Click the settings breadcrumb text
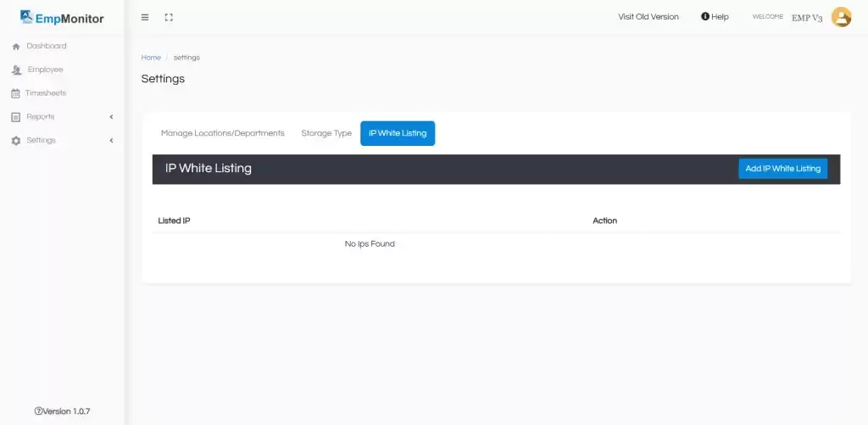The image size is (868, 425). coord(186,58)
